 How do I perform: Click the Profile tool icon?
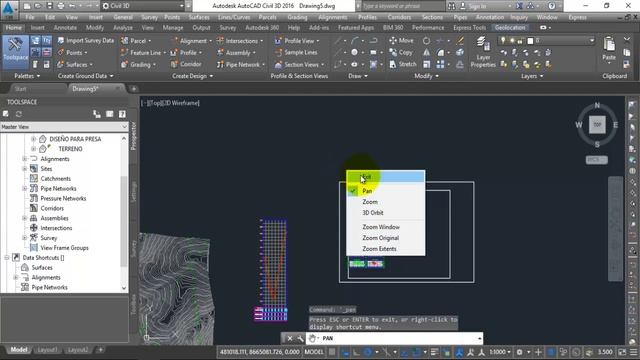[173, 53]
